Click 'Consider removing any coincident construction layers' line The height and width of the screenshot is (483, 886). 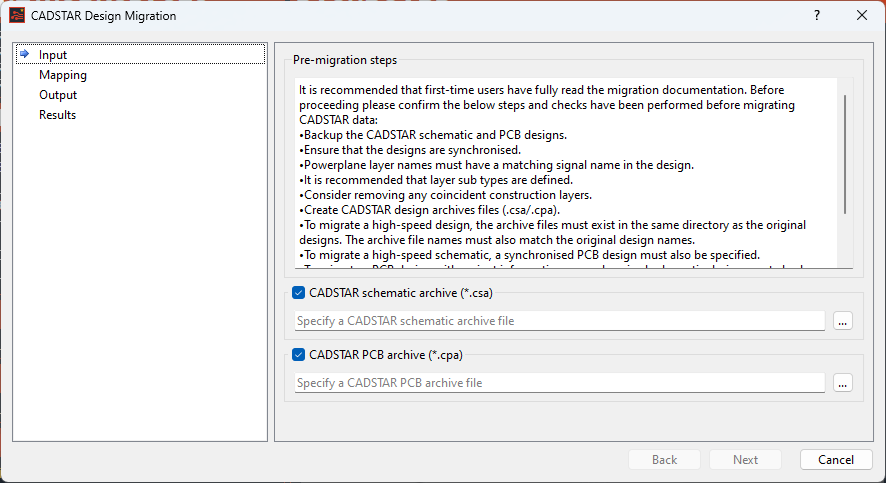pos(445,195)
